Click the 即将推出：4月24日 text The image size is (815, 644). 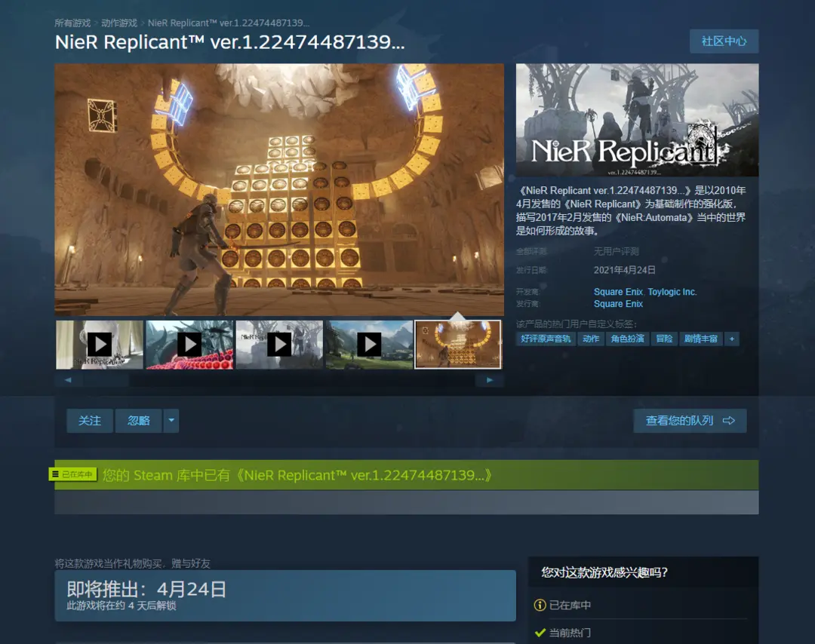point(146,590)
